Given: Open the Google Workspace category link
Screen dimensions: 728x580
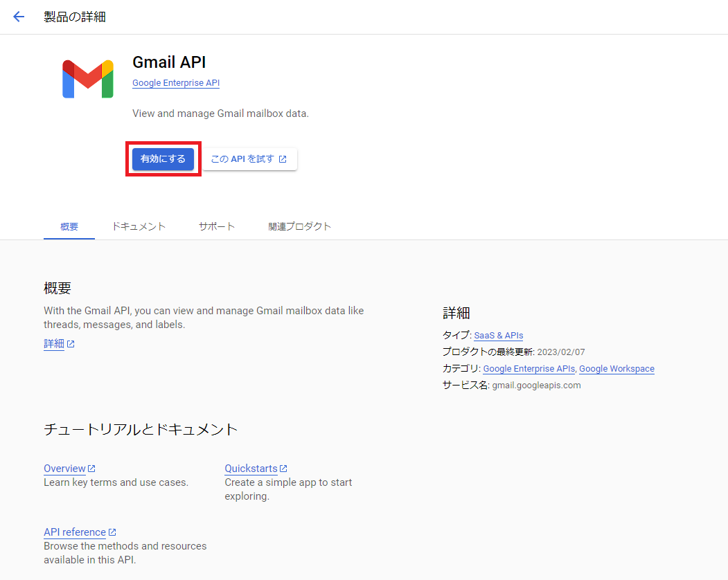Looking at the screenshot, I should 616,369.
